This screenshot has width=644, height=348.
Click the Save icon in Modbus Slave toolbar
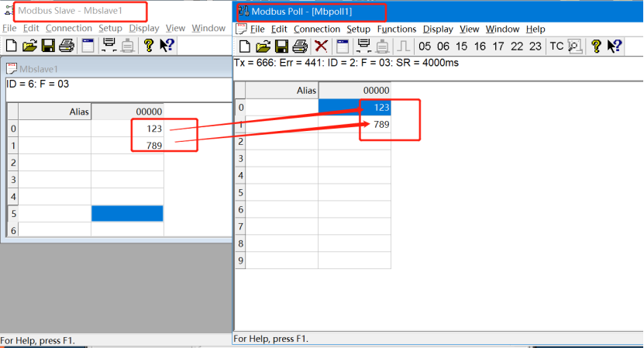pos(49,46)
